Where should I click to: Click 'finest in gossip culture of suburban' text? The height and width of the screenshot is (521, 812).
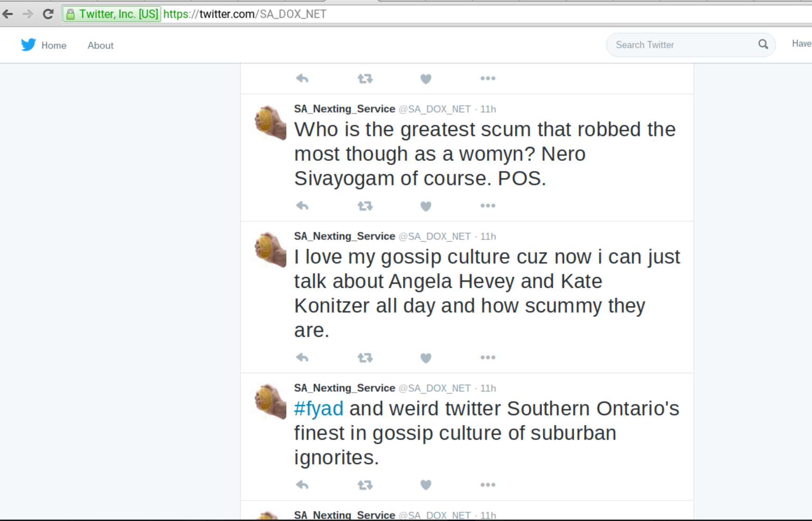coord(455,433)
